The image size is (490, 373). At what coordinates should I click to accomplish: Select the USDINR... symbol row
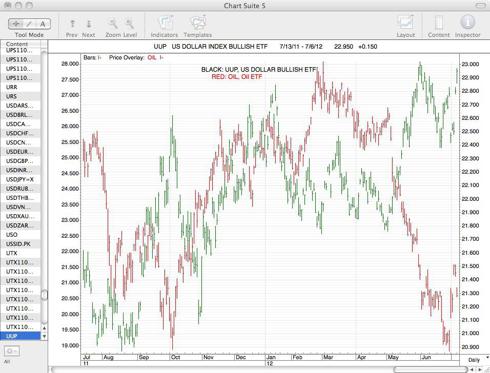[x=20, y=170]
